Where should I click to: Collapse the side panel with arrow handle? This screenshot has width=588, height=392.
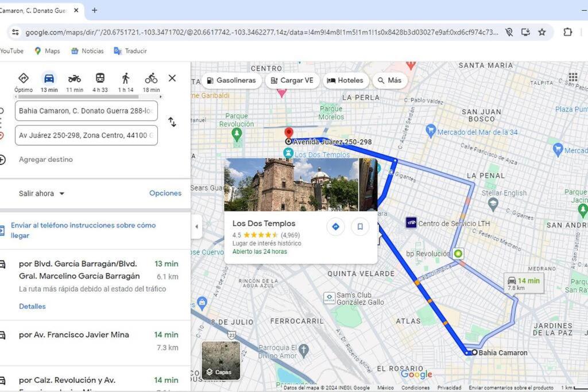pyautogui.click(x=196, y=226)
